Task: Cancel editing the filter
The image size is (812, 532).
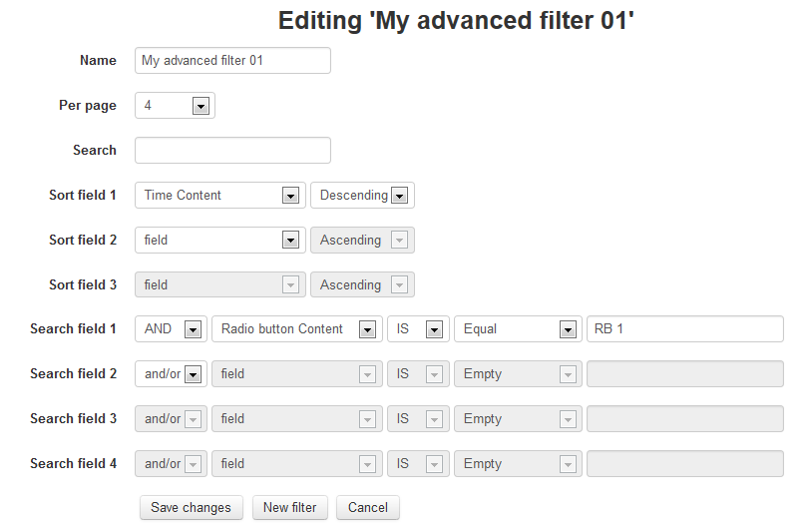Action: tap(367, 508)
